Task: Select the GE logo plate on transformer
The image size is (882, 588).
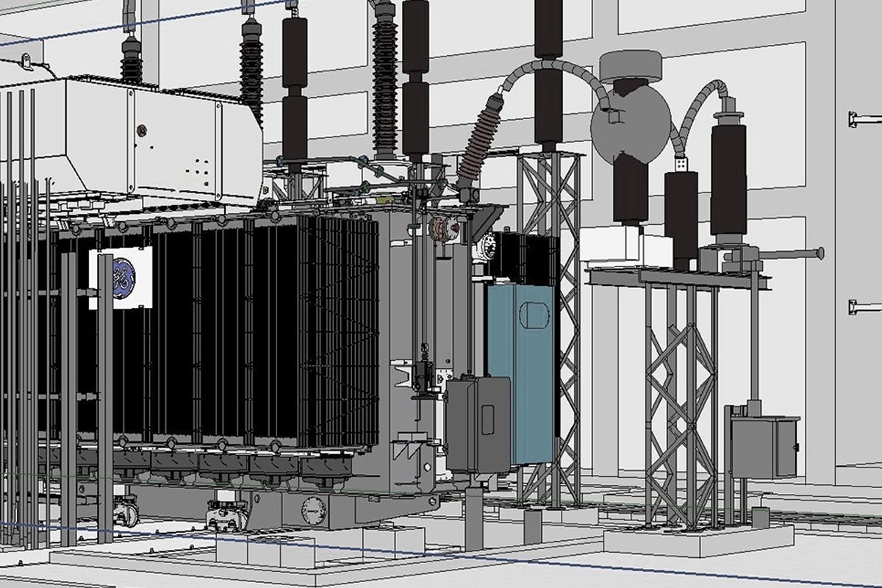Action: [121, 278]
